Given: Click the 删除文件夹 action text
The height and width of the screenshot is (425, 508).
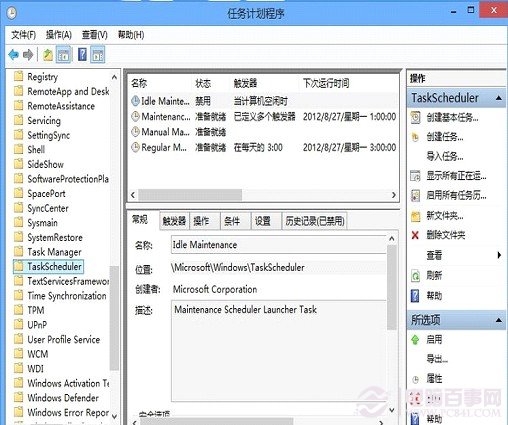Looking at the screenshot, I should (x=446, y=236).
